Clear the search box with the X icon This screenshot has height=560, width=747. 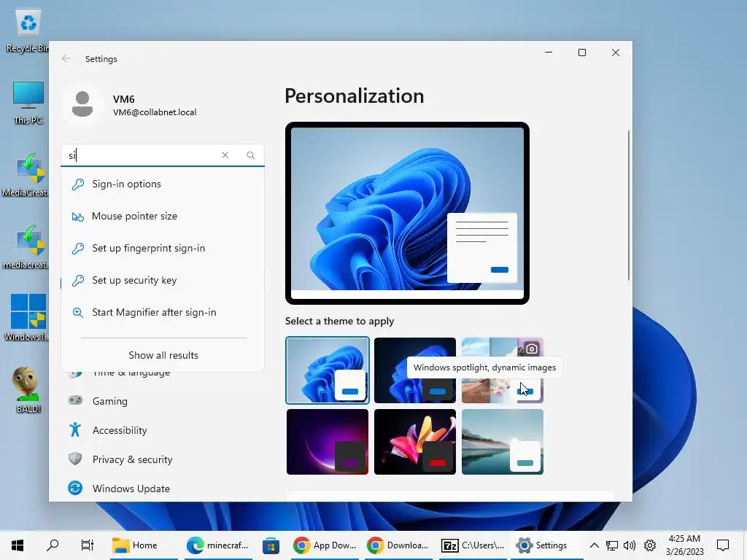pos(225,155)
